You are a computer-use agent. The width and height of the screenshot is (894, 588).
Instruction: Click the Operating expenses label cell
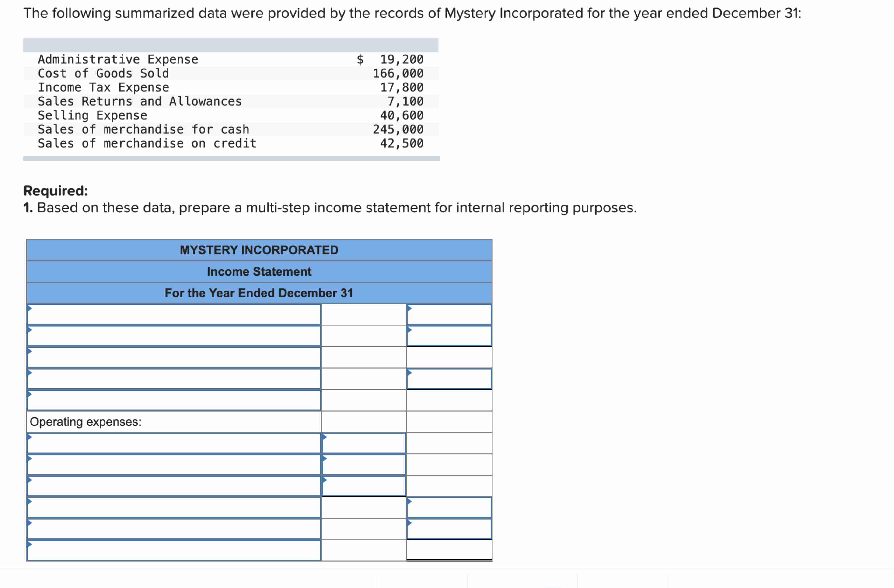point(174,422)
